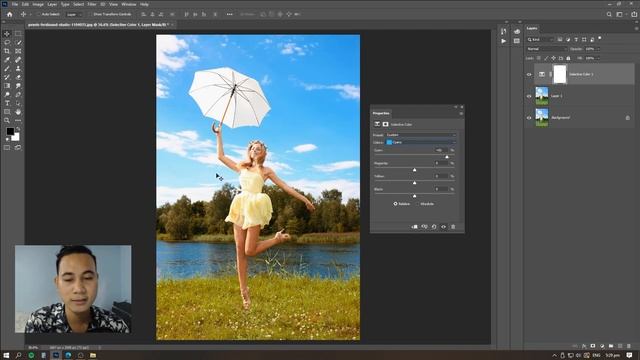The width and height of the screenshot is (640, 360).
Task: Open the Window menu
Action: point(129,4)
